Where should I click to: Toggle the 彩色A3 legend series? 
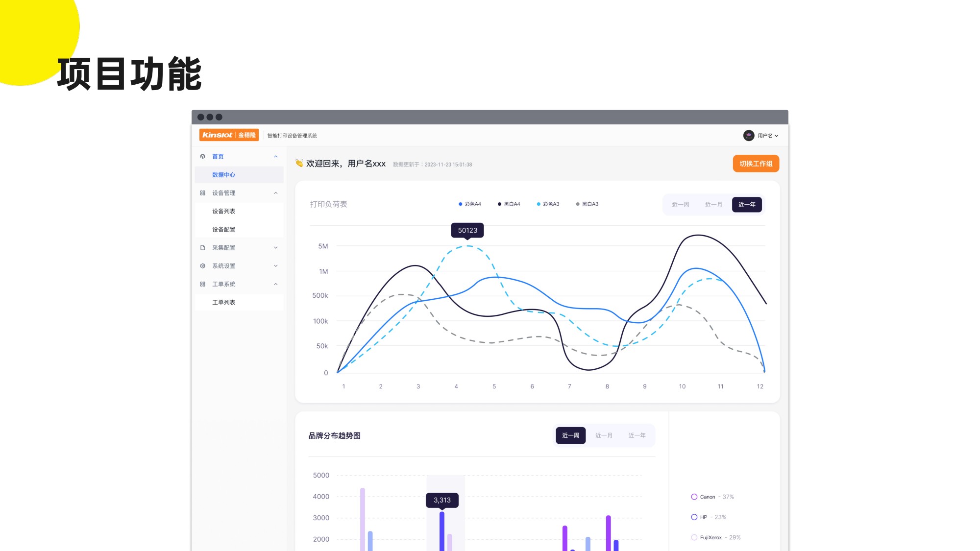(548, 204)
